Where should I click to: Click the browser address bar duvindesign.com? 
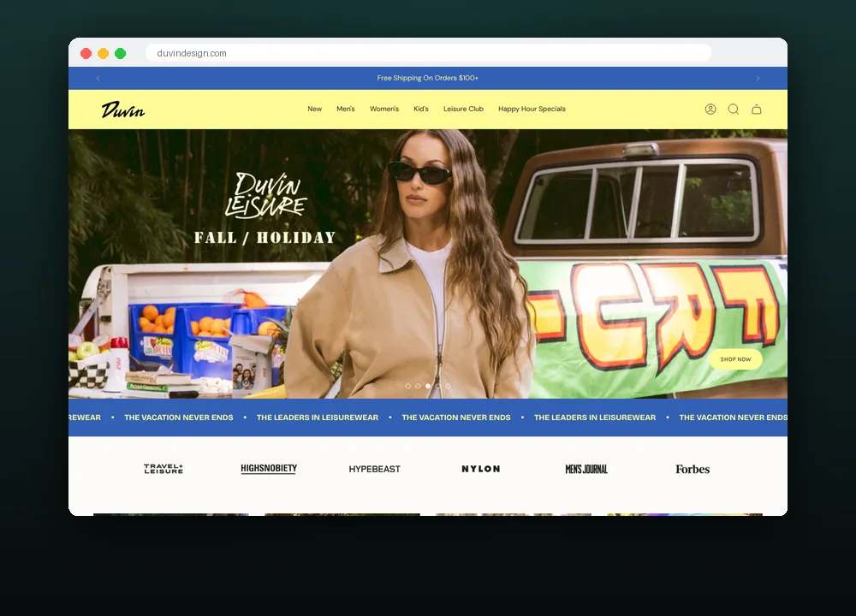(428, 53)
